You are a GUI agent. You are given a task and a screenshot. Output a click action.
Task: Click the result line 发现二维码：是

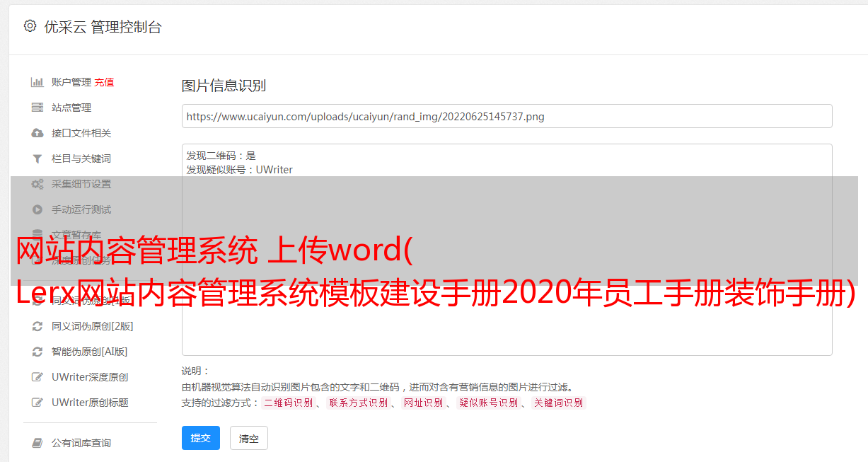tap(221, 156)
